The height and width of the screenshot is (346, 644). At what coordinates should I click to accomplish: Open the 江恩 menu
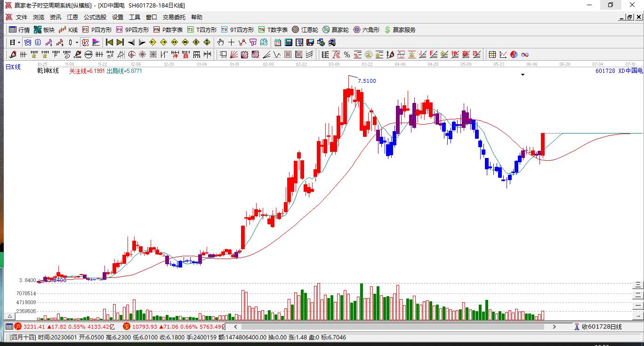click(x=72, y=17)
